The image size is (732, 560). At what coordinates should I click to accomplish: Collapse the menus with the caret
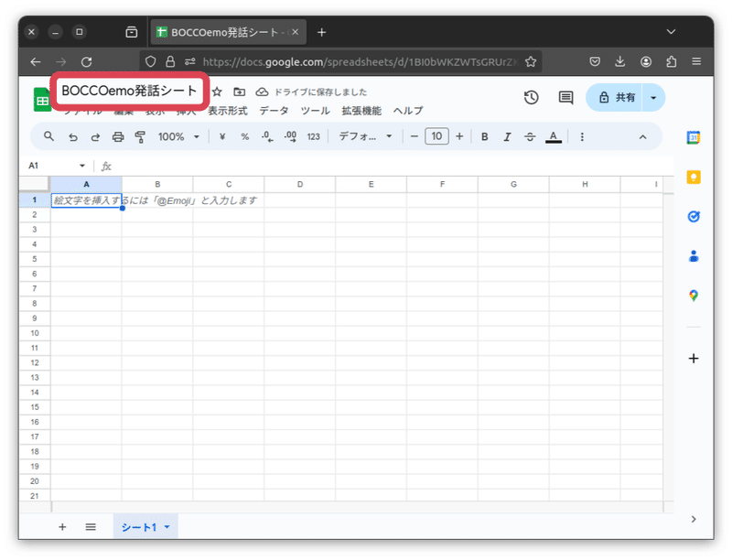tap(643, 136)
